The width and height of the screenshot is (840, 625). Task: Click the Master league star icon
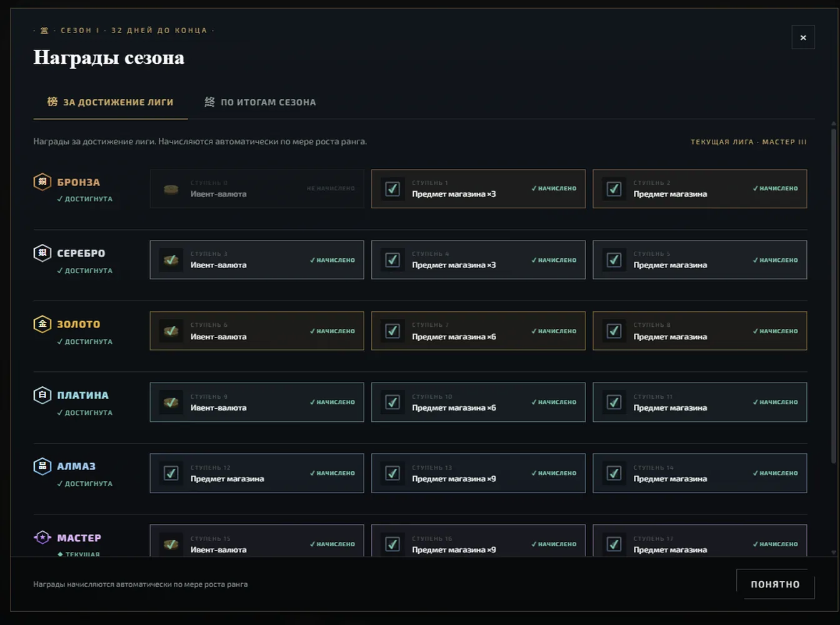[x=42, y=537]
